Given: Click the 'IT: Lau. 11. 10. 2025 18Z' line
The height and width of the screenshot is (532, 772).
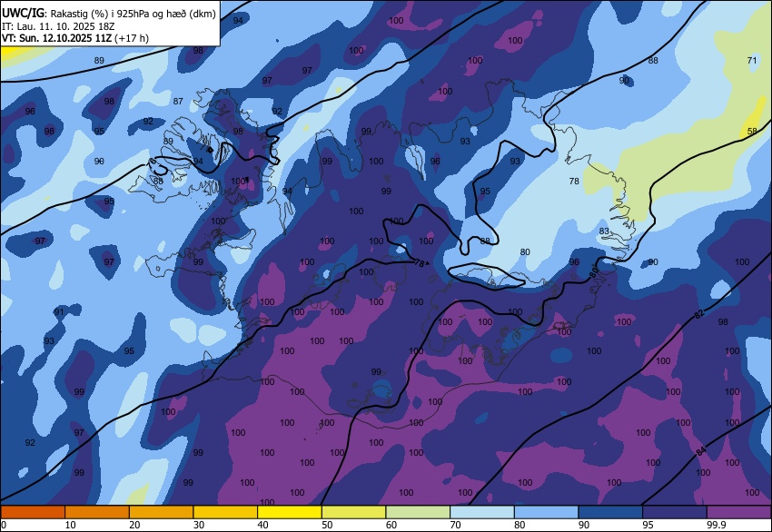Looking at the screenshot, I should pos(59,26).
